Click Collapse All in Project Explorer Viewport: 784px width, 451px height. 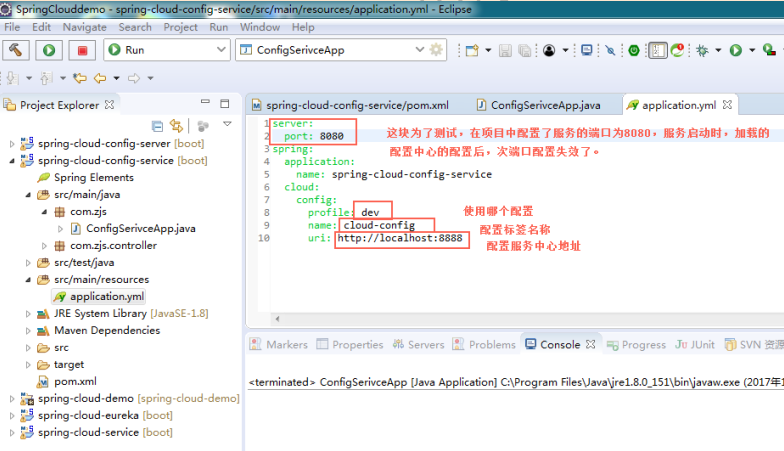pyautogui.click(x=157, y=126)
